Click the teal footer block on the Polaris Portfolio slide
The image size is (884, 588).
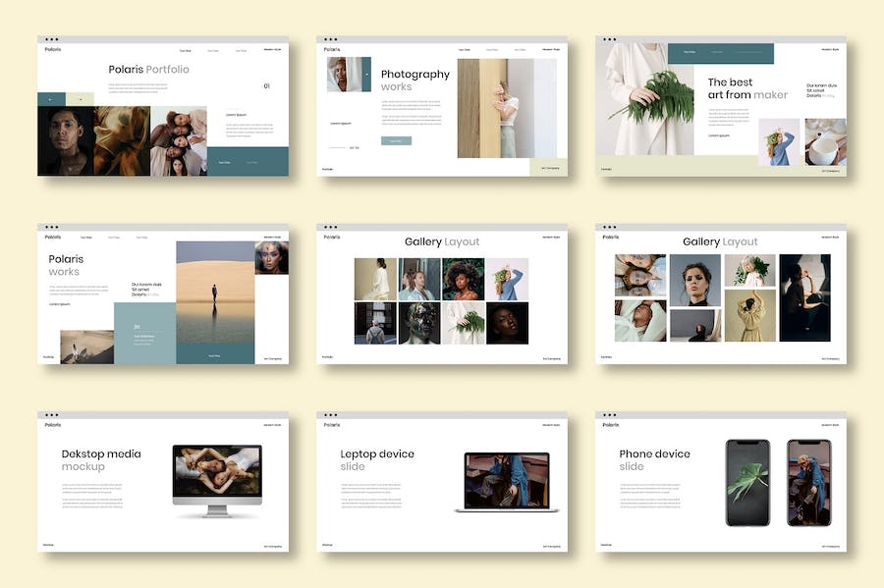[x=248, y=161]
